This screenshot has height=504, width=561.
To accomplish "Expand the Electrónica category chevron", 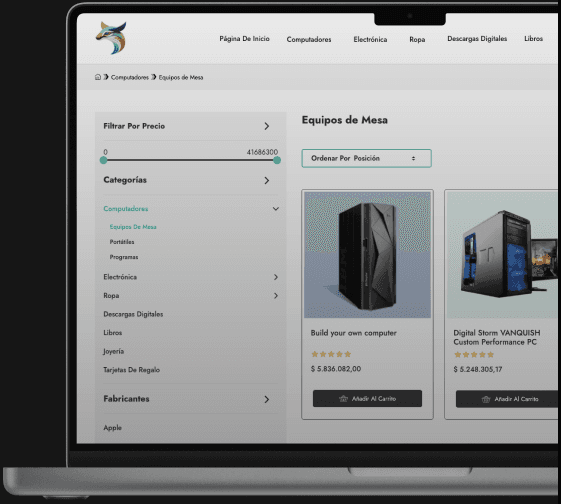I will point(275,277).
